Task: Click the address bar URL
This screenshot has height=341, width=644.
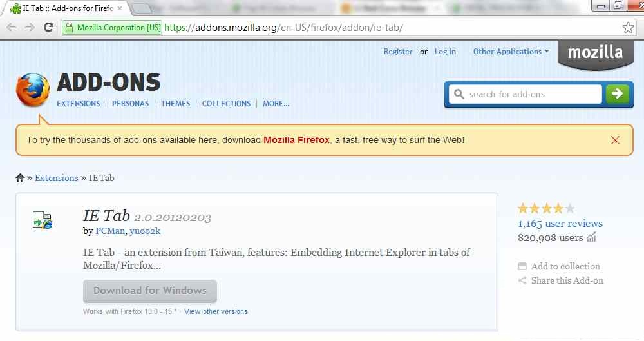Action: (283, 28)
